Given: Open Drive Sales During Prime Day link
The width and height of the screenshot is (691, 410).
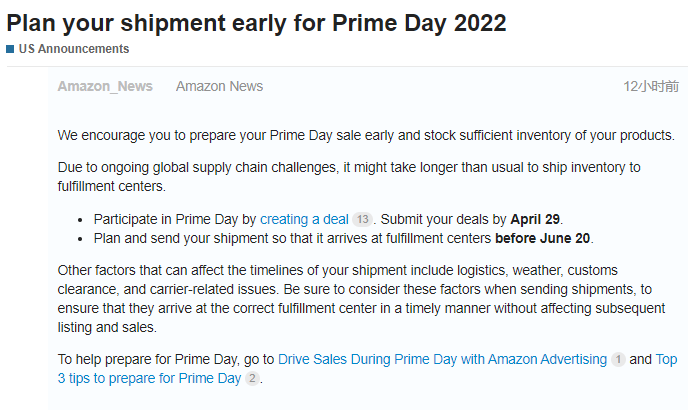Looking at the screenshot, I should tap(442, 359).
